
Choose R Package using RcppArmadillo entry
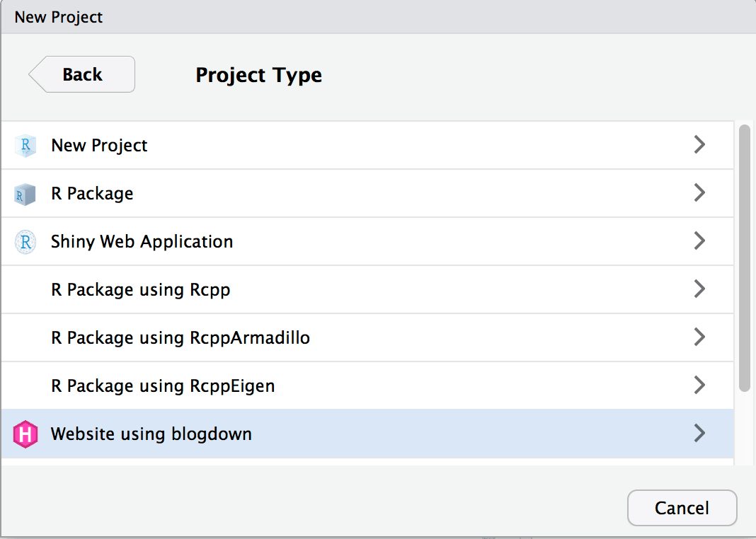[x=180, y=338]
